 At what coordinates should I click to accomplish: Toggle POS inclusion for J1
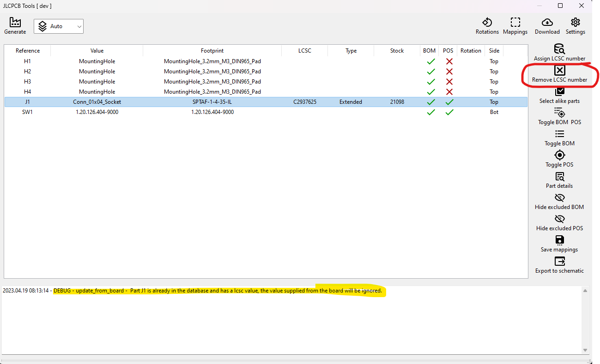coord(448,101)
